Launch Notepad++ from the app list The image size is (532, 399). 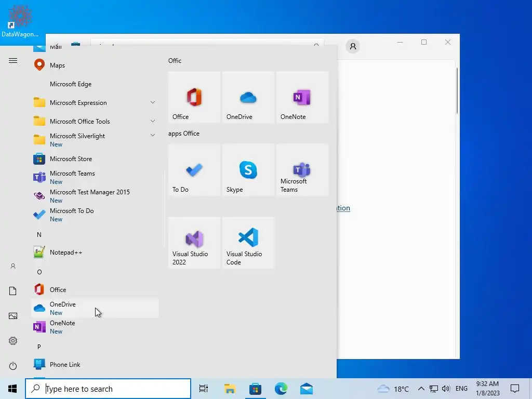[x=95, y=252]
